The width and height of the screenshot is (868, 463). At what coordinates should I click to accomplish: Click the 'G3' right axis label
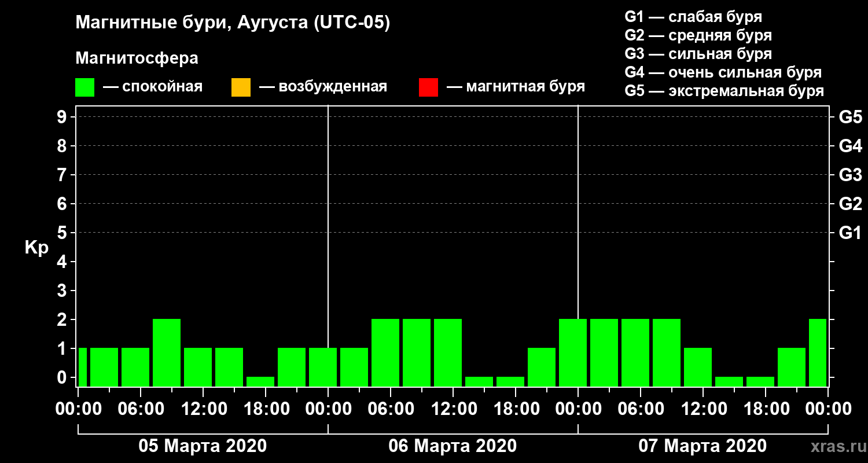click(x=850, y=175)
